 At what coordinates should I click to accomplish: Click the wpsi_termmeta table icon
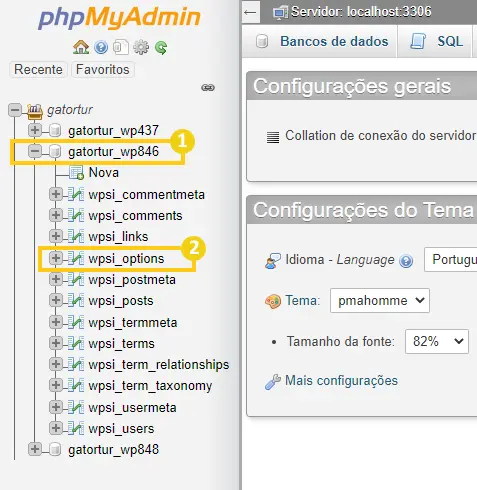(x=76, y=322)
